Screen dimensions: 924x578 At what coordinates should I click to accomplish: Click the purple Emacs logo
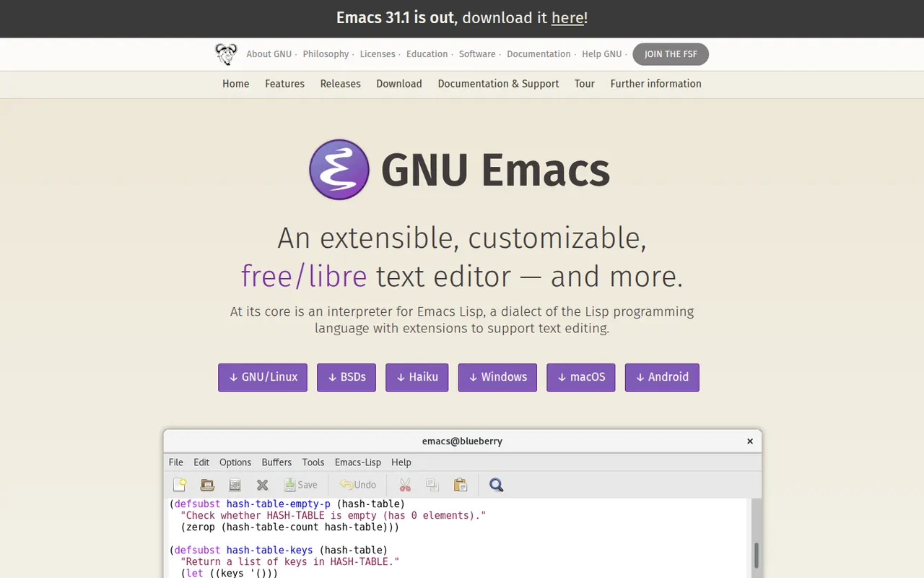tap(339, 170)
